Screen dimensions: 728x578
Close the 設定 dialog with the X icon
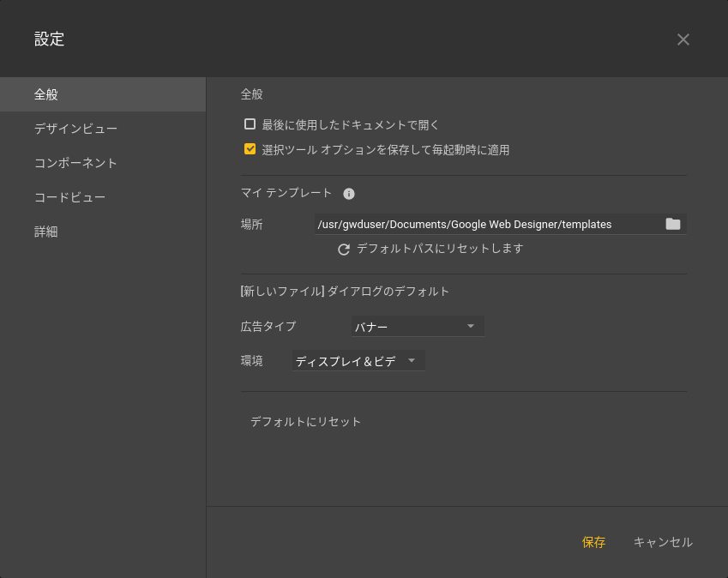[x=683, y=39]
